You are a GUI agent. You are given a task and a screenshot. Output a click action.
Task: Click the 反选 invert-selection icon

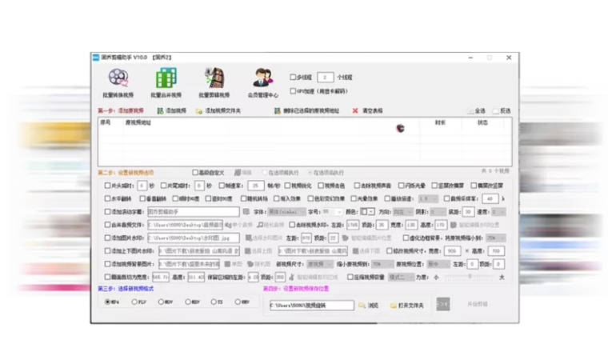coord(495,111)
